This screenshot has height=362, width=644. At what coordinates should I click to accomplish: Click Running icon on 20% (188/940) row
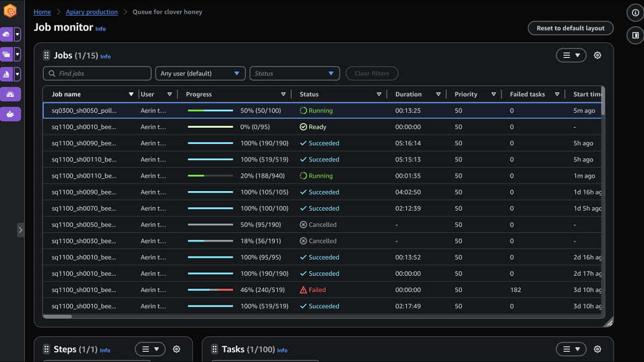303,176
